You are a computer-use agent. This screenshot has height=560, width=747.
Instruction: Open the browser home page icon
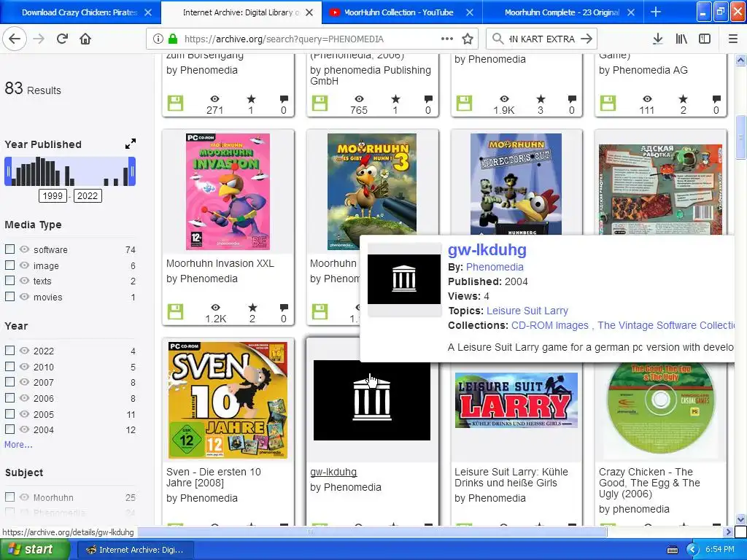85,39
